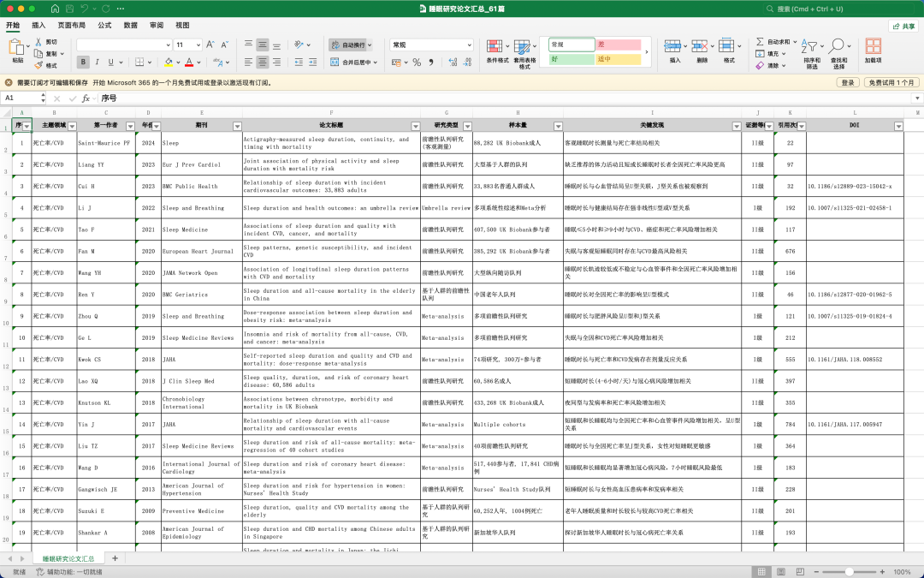Click the red font color A icon
The image size is (924, 578).
(189, 62)
